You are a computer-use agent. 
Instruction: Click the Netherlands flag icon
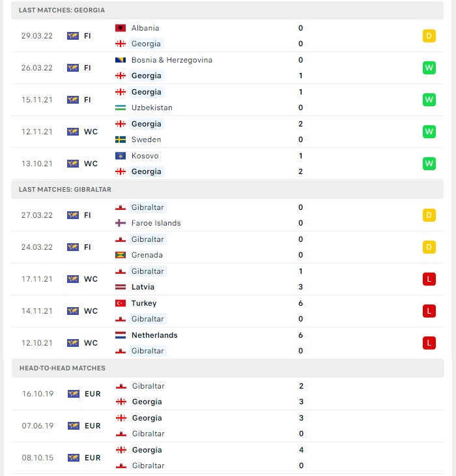[x=121, y=335]
